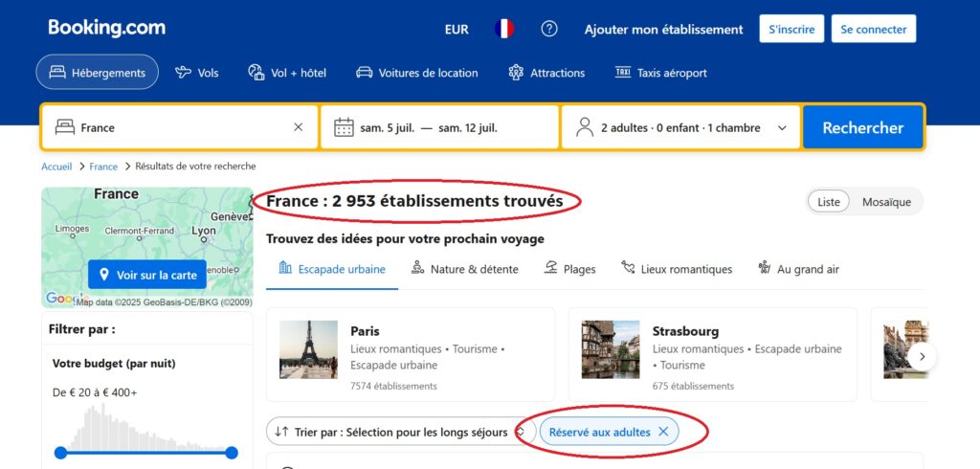Viewport: 980px width, 469px height.
Task: Click the bed icon in destination field
Action: click(65, 127)
